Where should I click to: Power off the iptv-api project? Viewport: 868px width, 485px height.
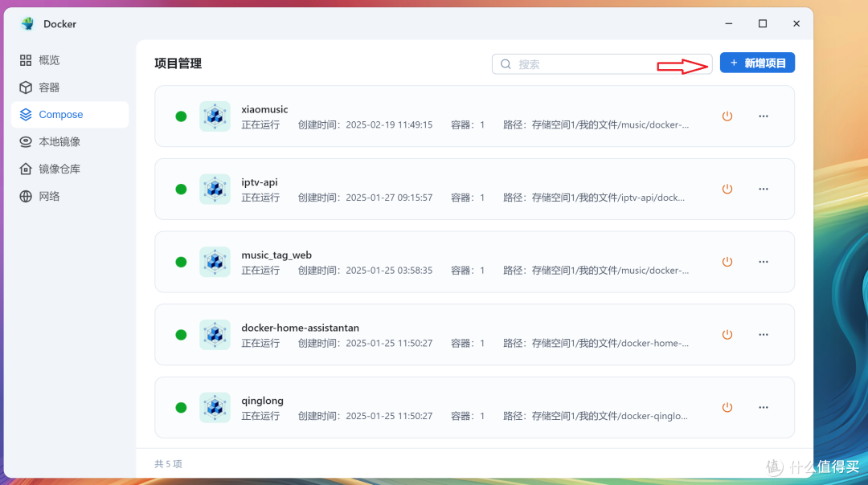[x=727, y=189]
